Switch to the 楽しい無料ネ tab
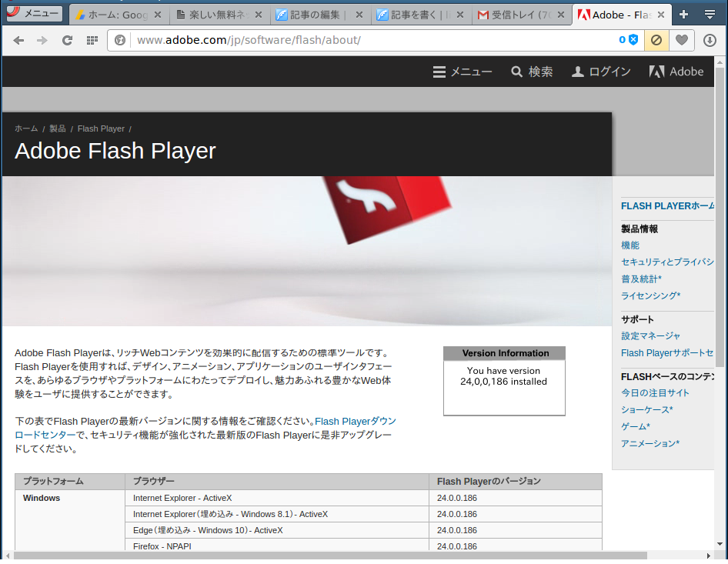This screenshot has height=564, width=728. pos(219,15)
